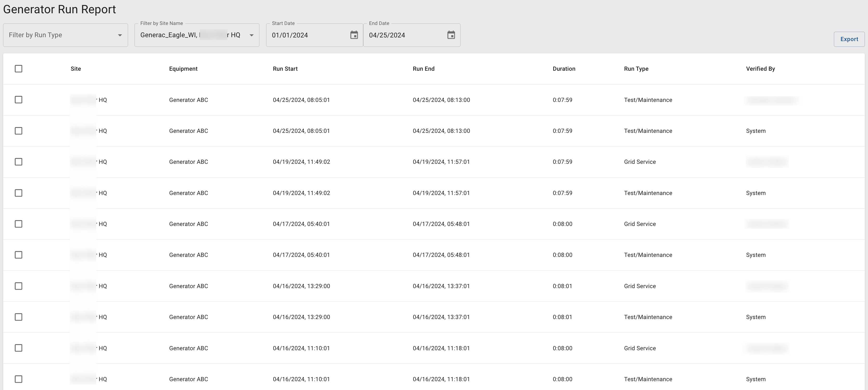Select the first 04/19/2024 Grid Service row checkbox

point(18,162)
